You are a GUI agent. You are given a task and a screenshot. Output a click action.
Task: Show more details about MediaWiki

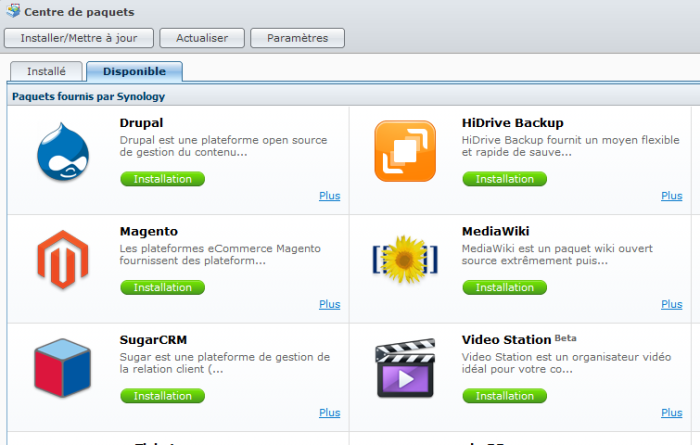coord(671,304)
